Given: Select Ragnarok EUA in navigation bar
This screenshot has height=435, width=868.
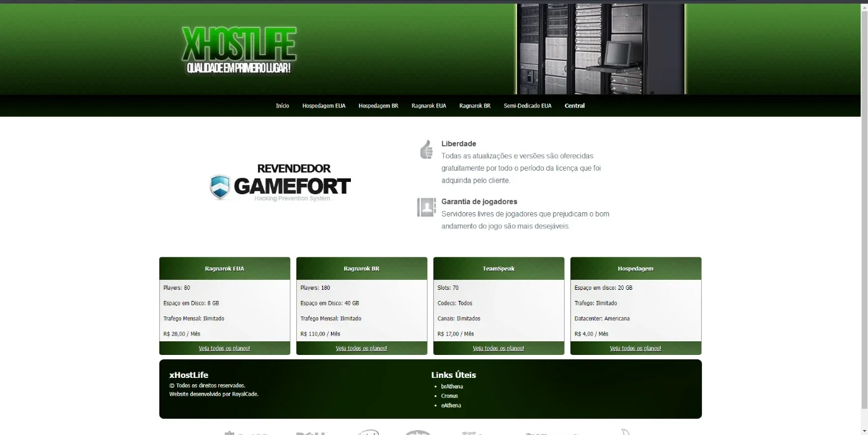Looking at the screenshot, I should [428, 106].
